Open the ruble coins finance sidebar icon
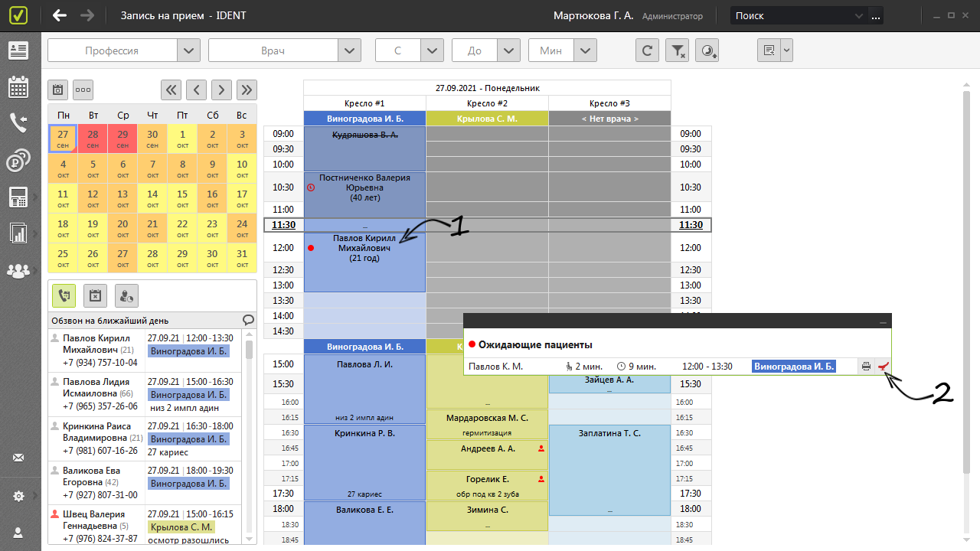Viewport: 980px width, 551px height. pos(18,161)
